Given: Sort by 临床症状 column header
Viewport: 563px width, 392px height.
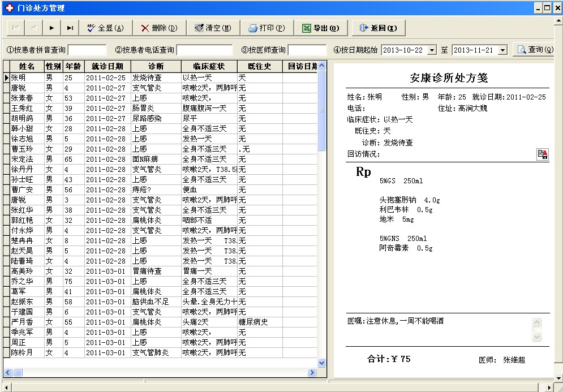Looking at the screenshot, I should tap(209, 66).
